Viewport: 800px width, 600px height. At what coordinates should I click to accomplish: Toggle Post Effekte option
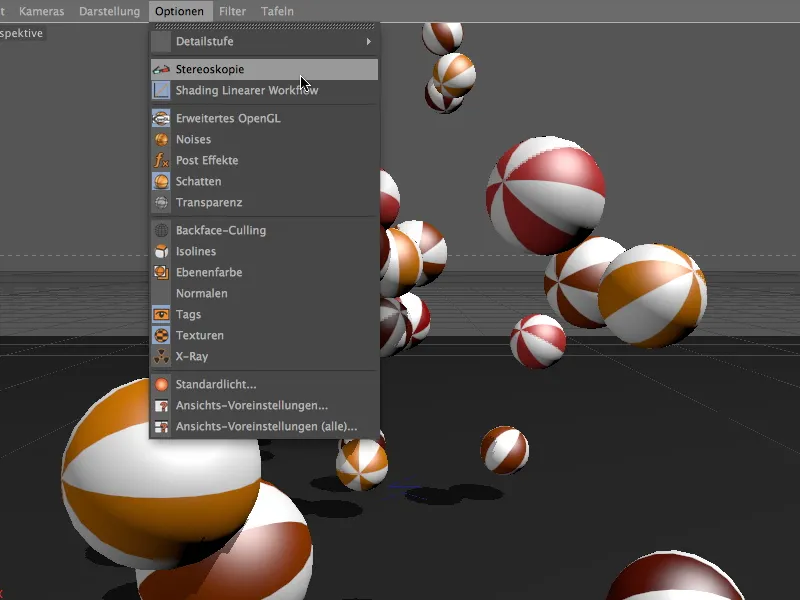coord(264,160)
